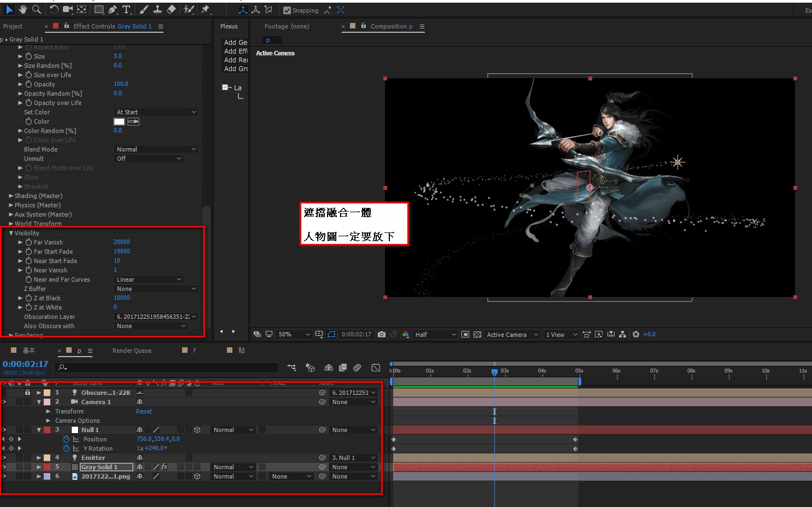Select the Unified Camera tool
Image resolution: width=812 pixels, height=507 pixels.
click(68, 9)
